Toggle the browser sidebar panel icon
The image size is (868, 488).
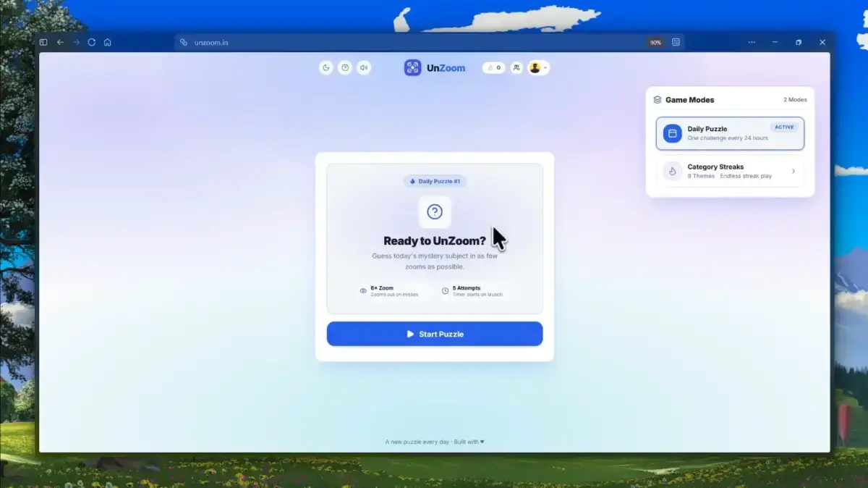[43, 42]
